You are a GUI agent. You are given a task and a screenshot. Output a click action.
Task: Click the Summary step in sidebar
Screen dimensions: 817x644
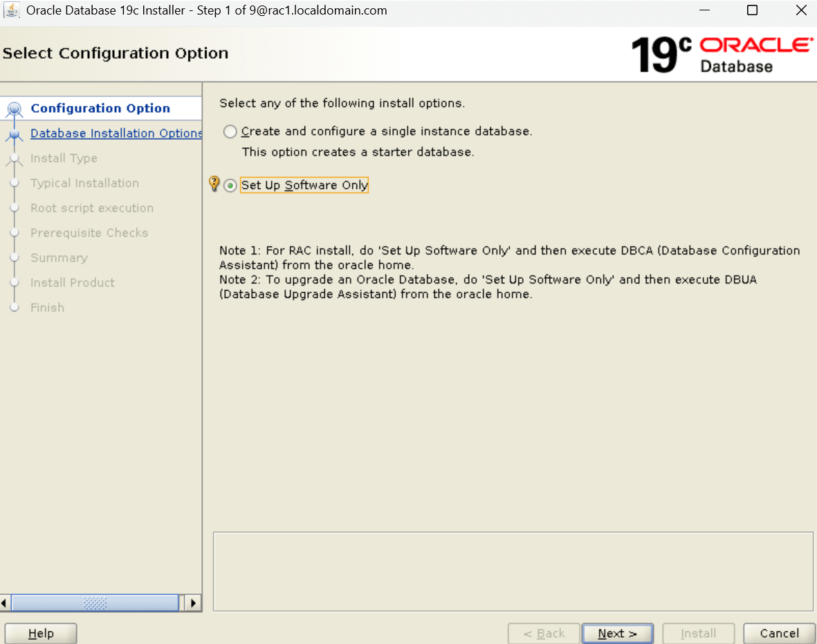[x=59, y=258]
